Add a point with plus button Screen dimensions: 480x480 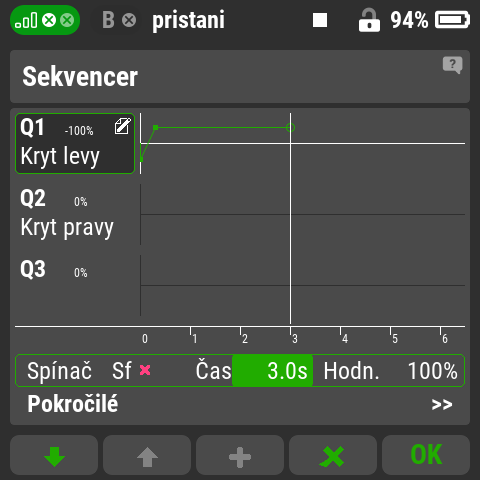(240, 455)
